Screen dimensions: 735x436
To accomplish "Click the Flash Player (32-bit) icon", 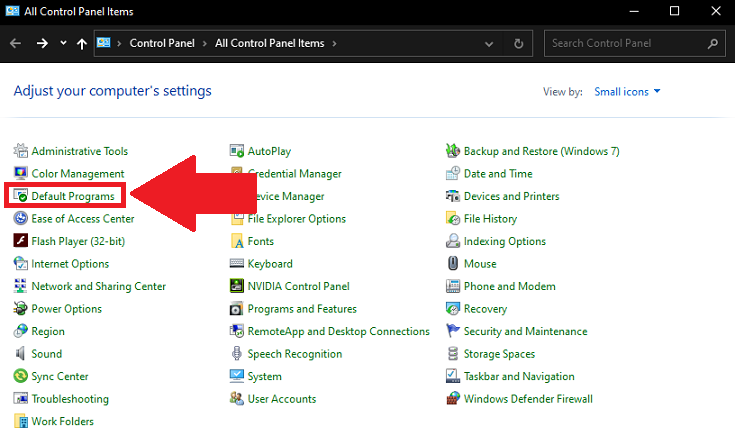I will [x=21, y=242].
